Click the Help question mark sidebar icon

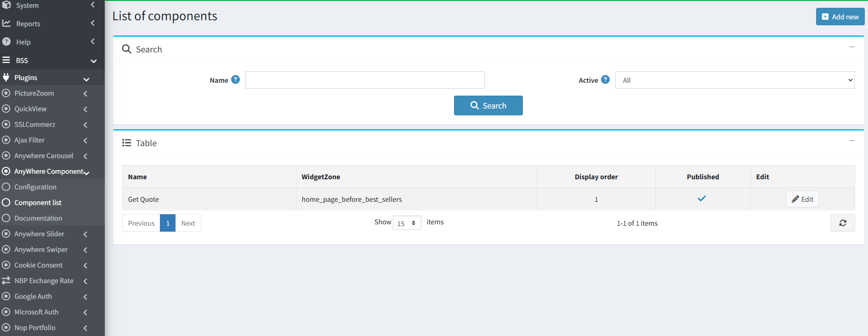point(6,41)
